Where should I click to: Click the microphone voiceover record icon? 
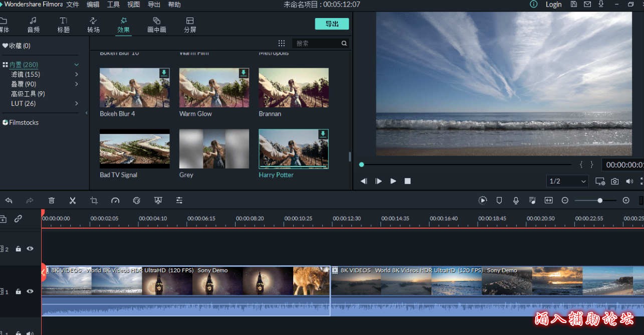(516, 201)
